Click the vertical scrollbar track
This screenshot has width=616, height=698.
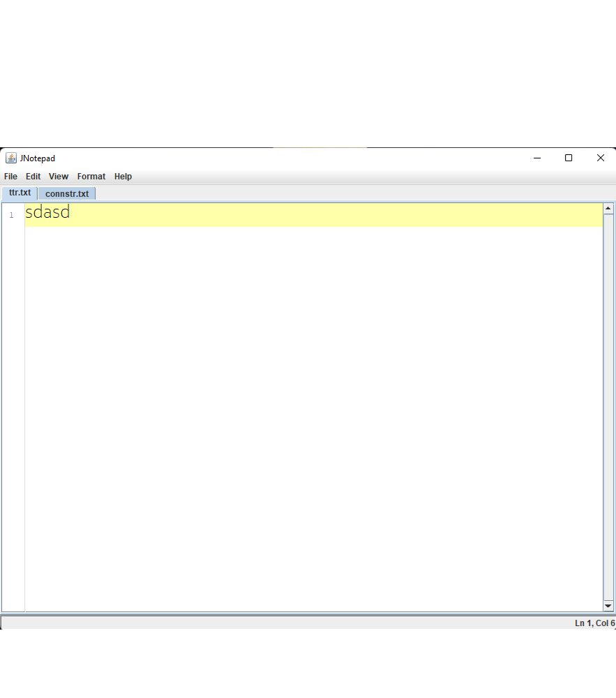tap(608, 405)
